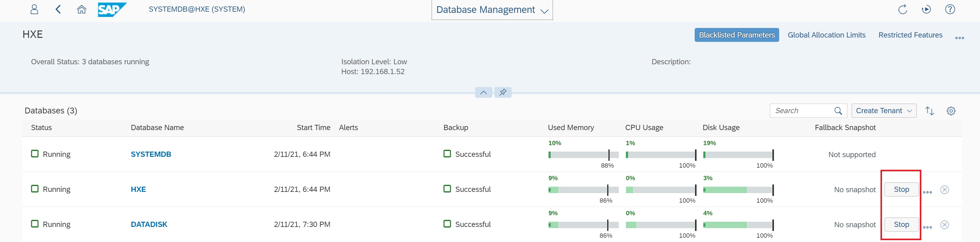Select the Blacklisted Parameters tab

736,35
